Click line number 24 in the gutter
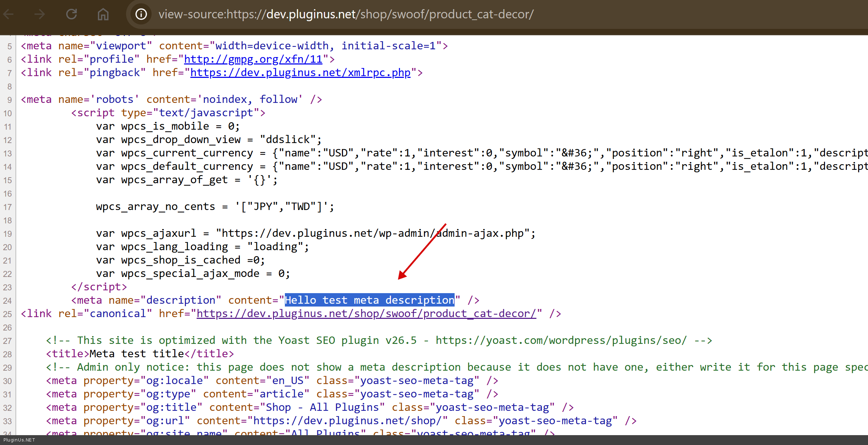868x445 pixels. tap(8, 301)
